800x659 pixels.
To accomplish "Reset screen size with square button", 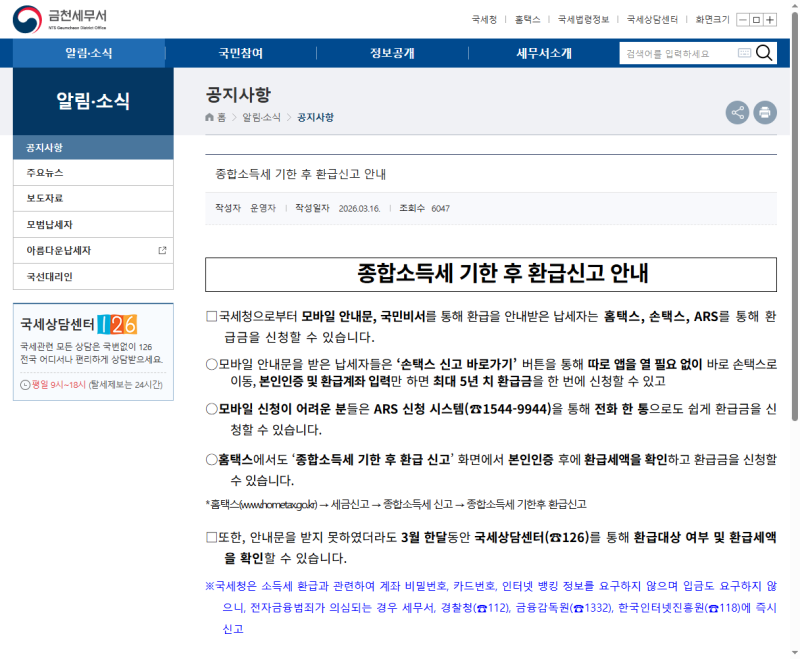I will coord(757,20).
